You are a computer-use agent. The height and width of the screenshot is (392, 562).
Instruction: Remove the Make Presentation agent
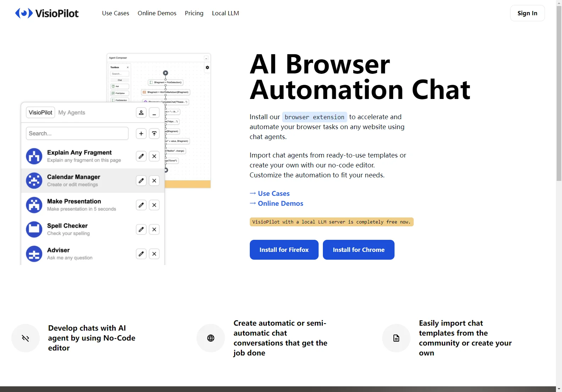(154, 205)
